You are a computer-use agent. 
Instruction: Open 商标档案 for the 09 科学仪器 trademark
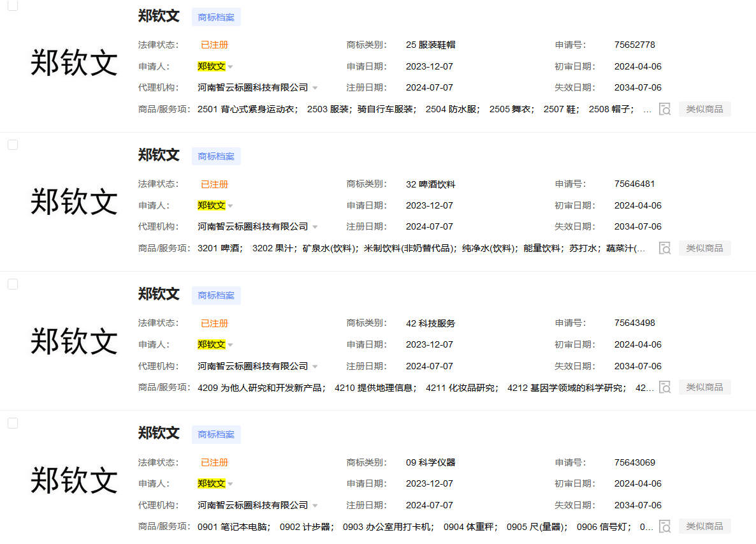tap(216, 434)
